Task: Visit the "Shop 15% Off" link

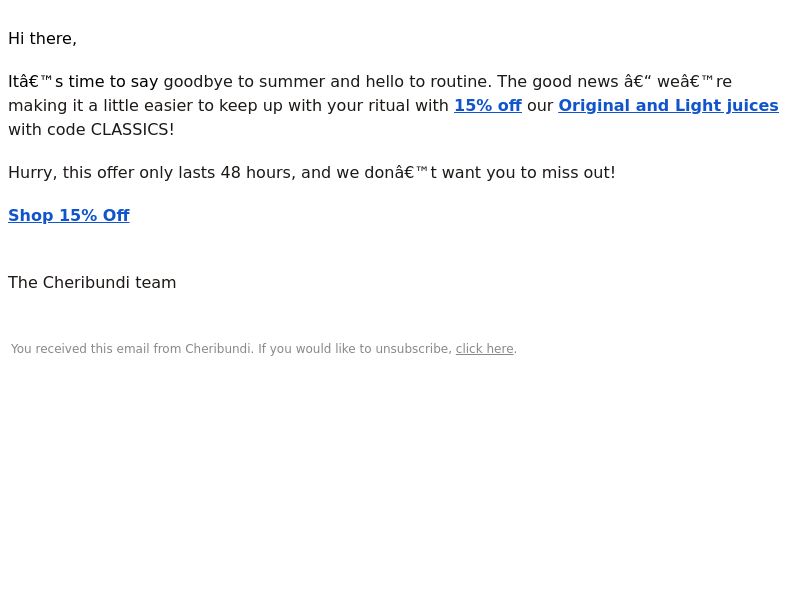Action: 69,215
